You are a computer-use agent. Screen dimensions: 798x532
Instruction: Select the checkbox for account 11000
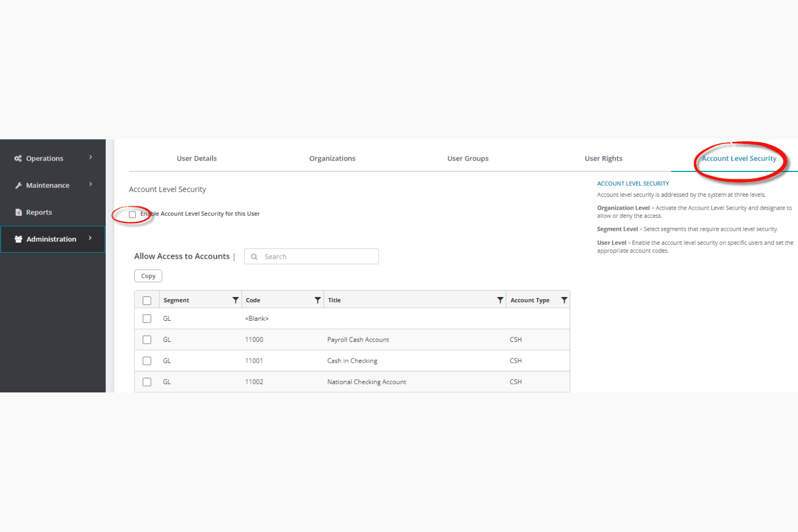click(147, 340)
